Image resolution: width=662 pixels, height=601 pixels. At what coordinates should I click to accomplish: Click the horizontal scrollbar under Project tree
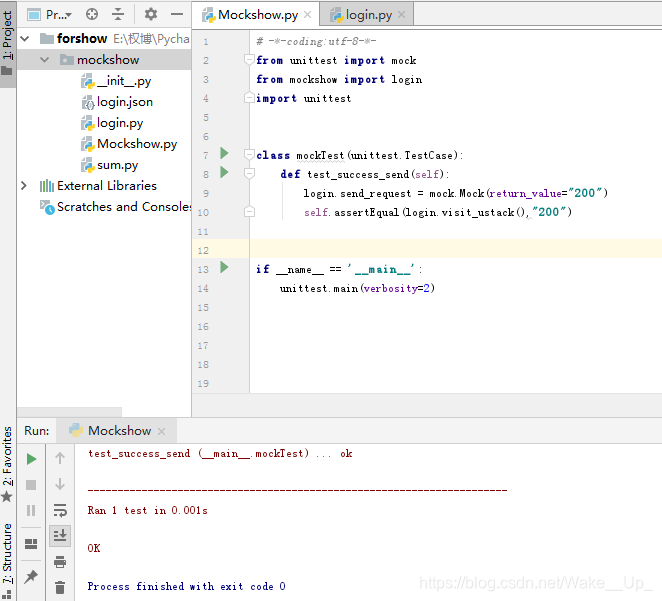coord(70,411)
